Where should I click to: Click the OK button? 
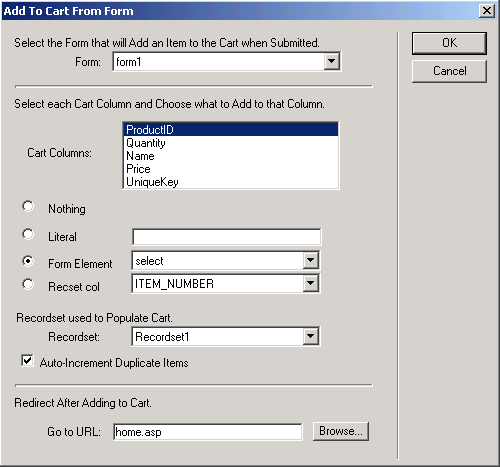pos(449,43)
